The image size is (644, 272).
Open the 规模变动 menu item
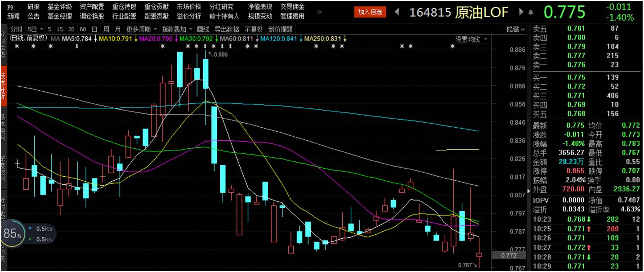260,16
